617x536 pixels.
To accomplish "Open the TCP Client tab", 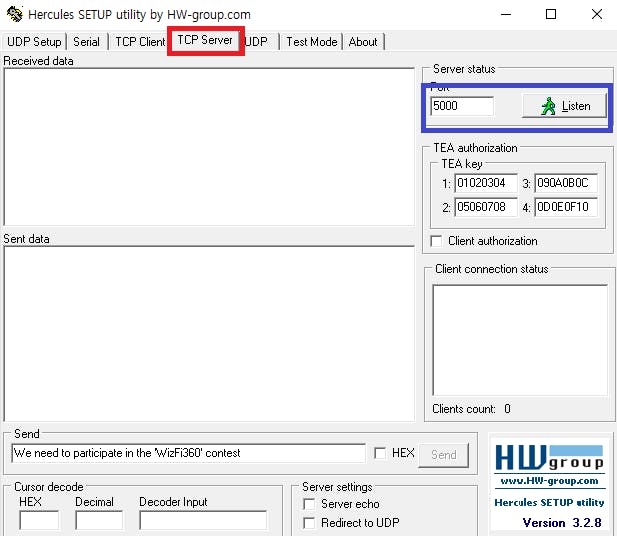I will click(140, 42).
